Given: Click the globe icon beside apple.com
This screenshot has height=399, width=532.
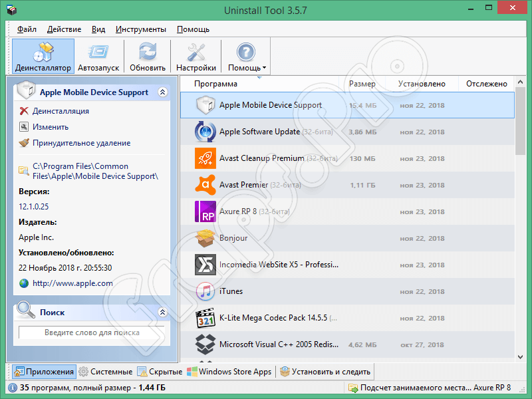Looking at the screenshot, I should 24,283.
